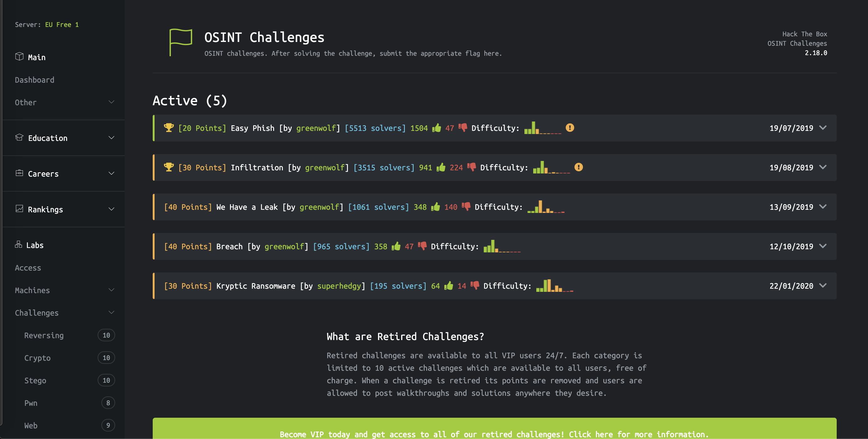Click thumbs-up icon on Easy Phish
This screenshot has height=439, width=868.
[x=437, y=128]
